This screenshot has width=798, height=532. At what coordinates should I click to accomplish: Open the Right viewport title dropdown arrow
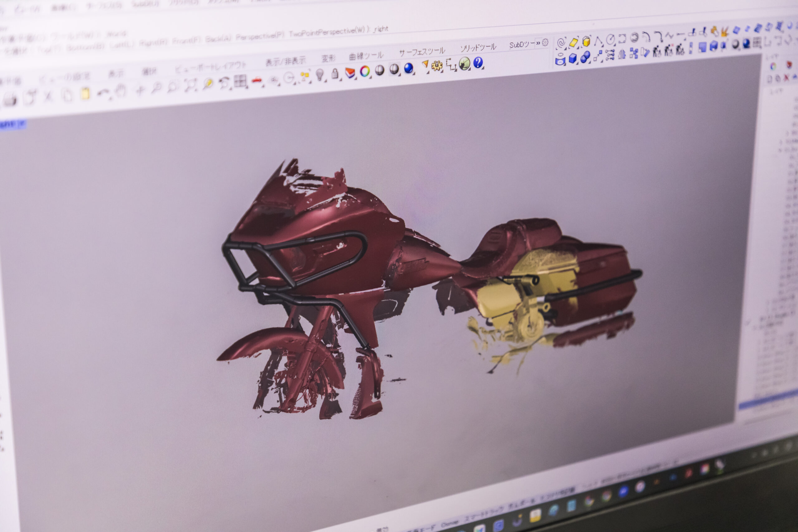[x=22, y=124]
